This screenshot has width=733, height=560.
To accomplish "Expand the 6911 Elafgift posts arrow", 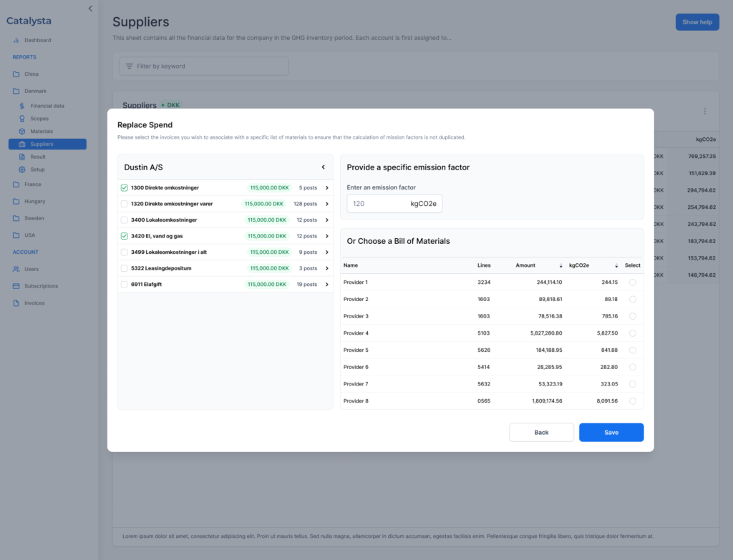I will pyautogui.click(x=326, y=285).
